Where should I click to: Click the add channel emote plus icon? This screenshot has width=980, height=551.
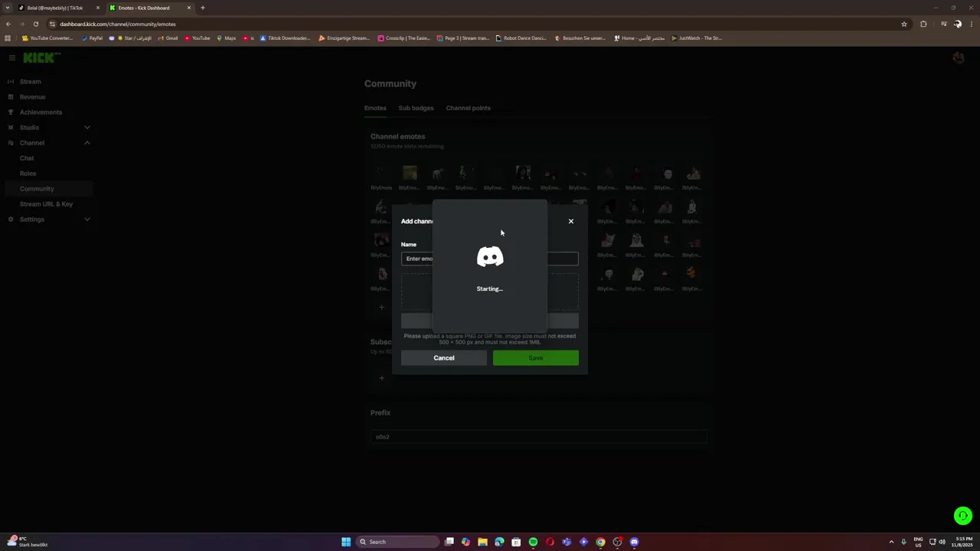pyautogui.click(x=381, y=308)
